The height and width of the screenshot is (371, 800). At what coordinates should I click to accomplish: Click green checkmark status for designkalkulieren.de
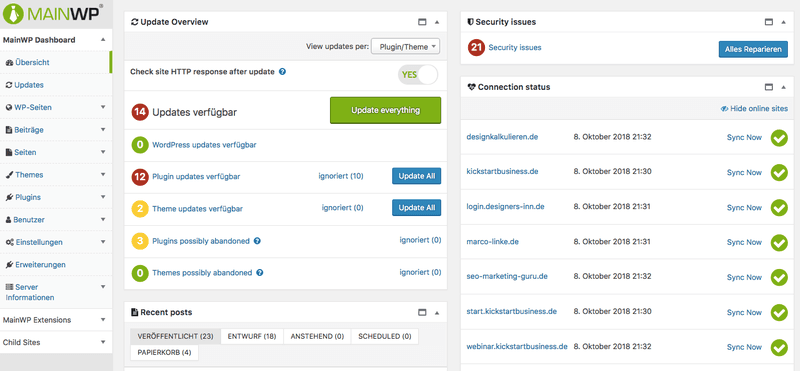[x=779, y=138]
